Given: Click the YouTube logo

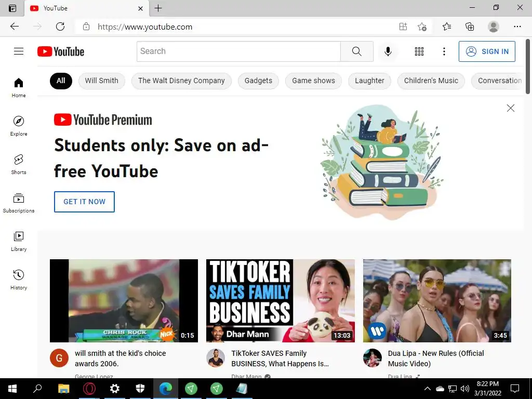Looking at the screenshot, I should pyautogui.click(x=61, y=51).
